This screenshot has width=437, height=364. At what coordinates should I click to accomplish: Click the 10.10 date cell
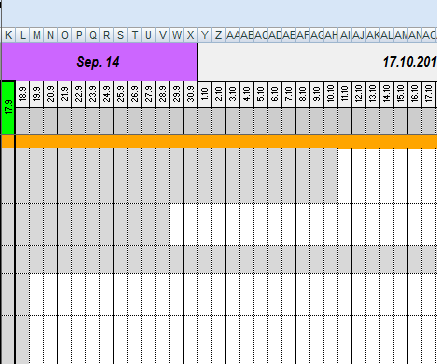click(x=331, y=94)
